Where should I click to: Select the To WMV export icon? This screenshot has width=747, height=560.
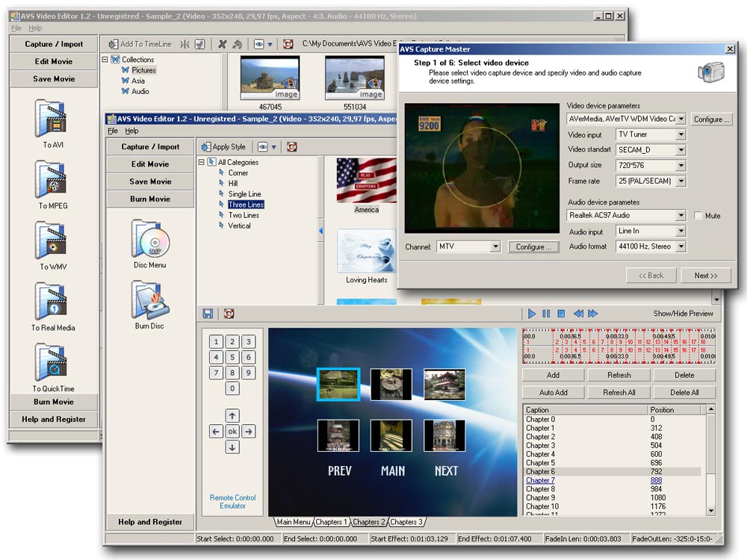[x=52, y=241]
